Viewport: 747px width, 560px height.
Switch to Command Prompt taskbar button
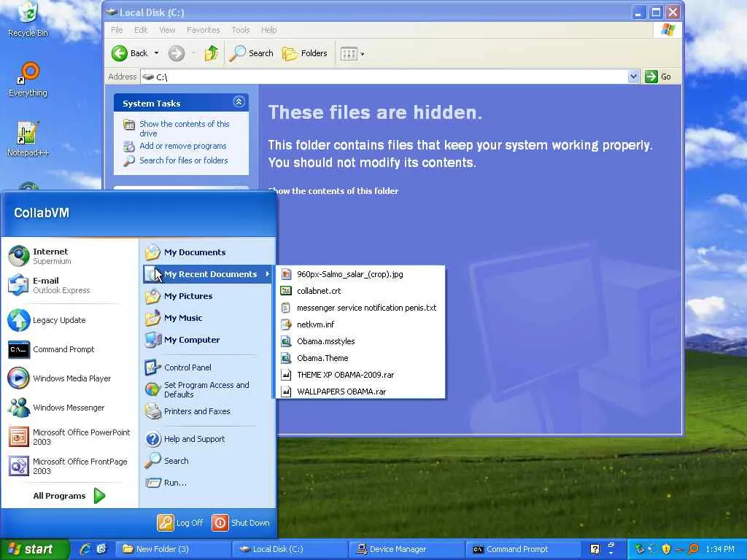(x=523, y=549)
